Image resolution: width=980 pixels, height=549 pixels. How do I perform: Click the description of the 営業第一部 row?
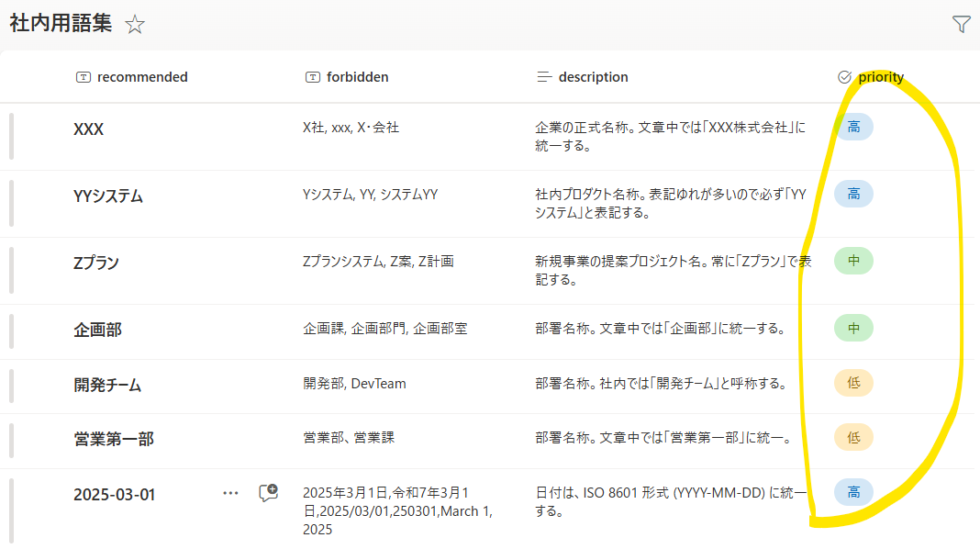click(x=664, y=438)
